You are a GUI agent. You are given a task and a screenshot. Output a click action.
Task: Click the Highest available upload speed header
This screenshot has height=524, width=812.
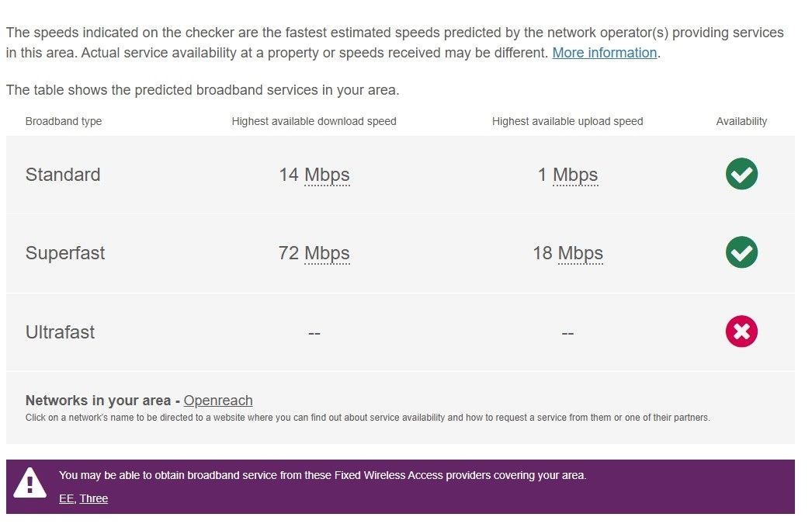click(x=567, y=121)
